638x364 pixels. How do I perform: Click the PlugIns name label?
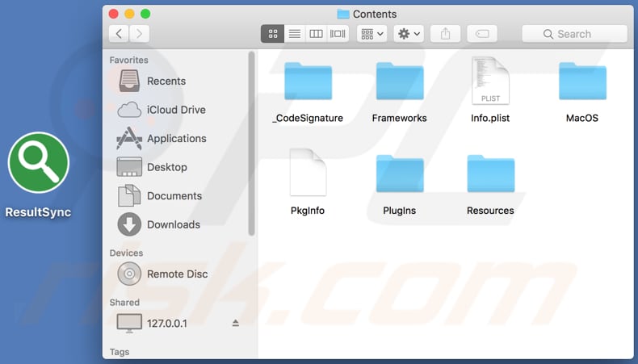click(x=400, y=211)
